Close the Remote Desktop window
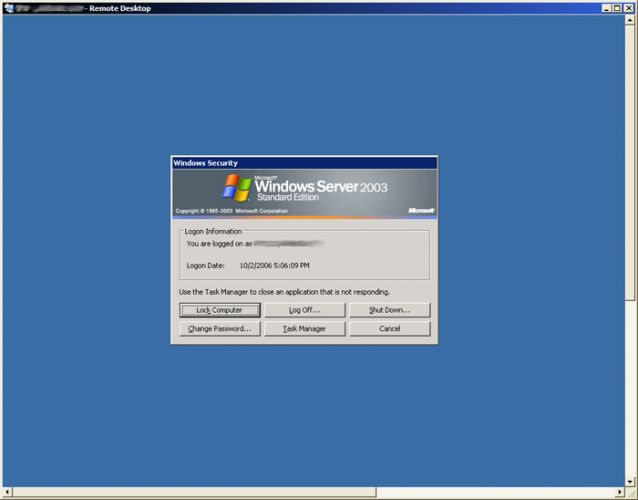 pyautogui.click(x=628, y=8)
